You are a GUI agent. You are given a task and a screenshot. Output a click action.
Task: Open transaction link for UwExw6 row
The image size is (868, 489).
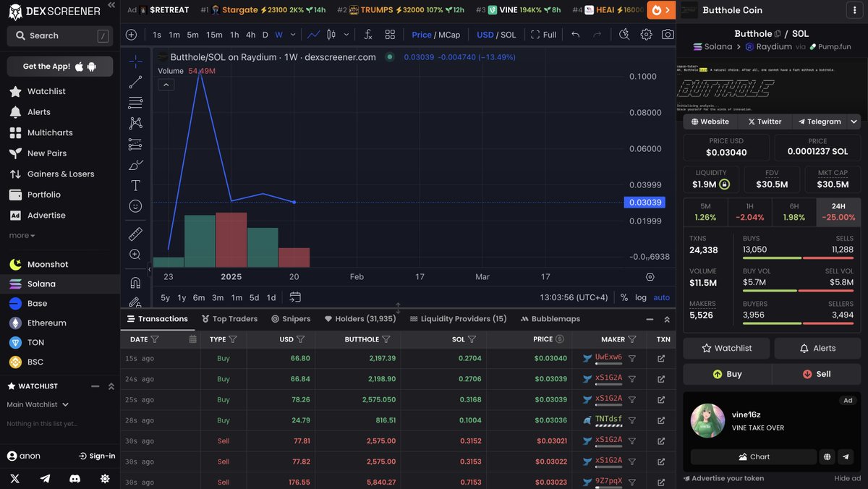point(661,358)
